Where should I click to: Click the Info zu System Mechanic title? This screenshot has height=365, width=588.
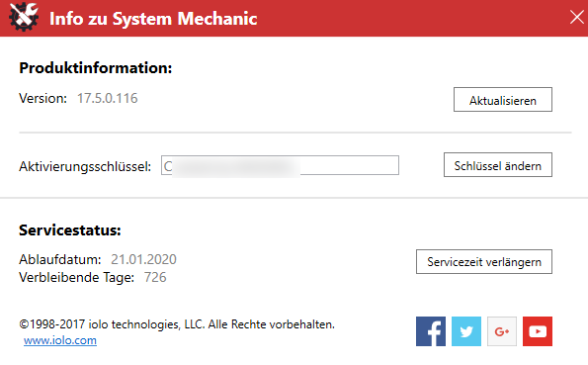pos(153,19)
